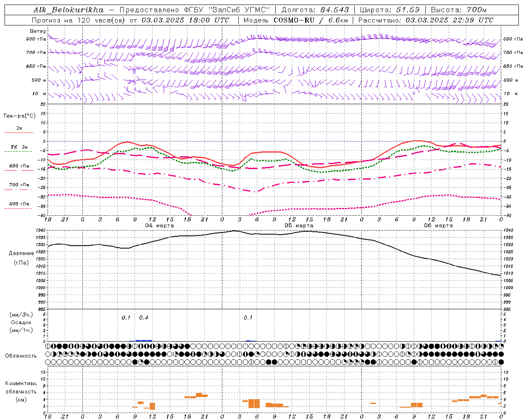Click the 04 марта date label

160,226
